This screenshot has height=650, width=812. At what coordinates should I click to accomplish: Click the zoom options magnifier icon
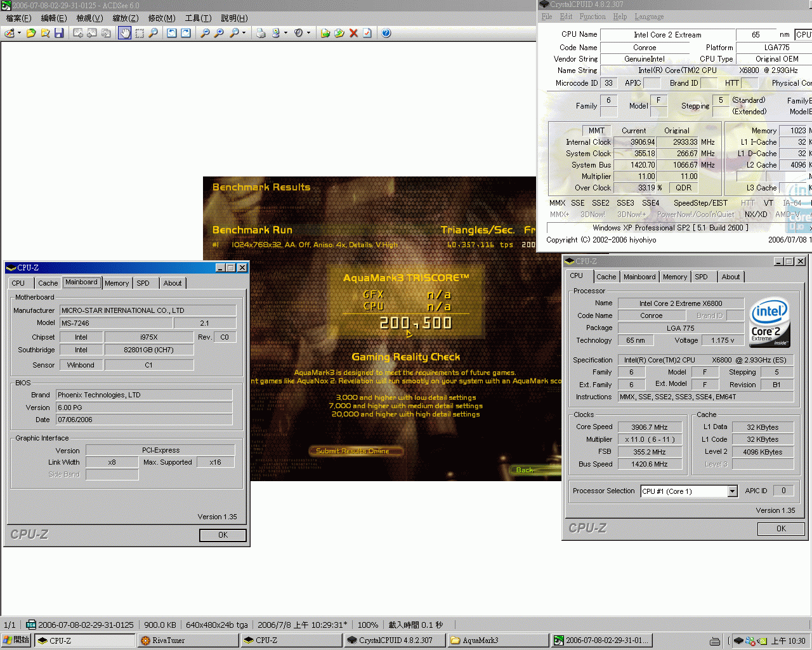coord(234,33)
